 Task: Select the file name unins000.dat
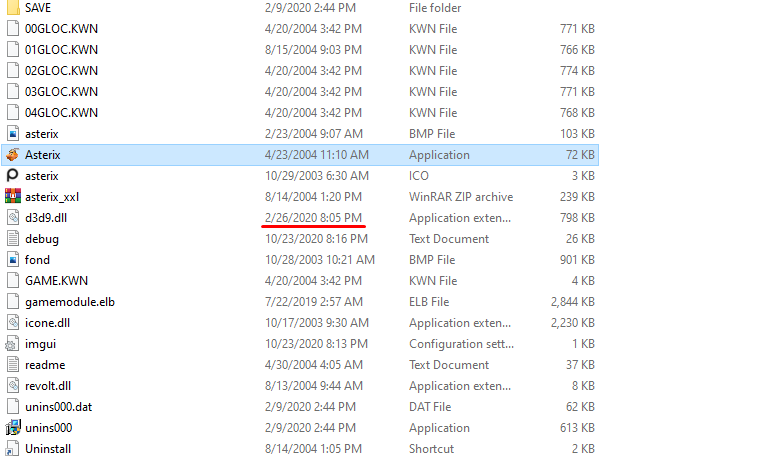[58, 407]
